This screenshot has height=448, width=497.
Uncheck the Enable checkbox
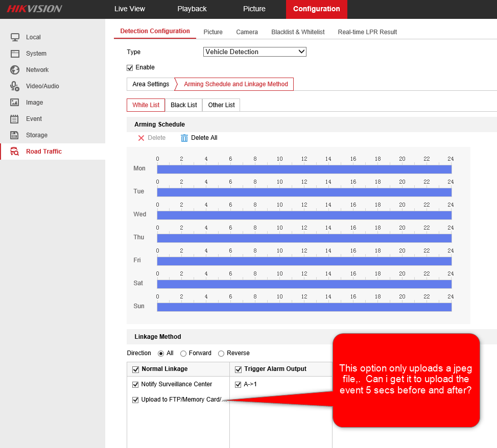(130, 67)
